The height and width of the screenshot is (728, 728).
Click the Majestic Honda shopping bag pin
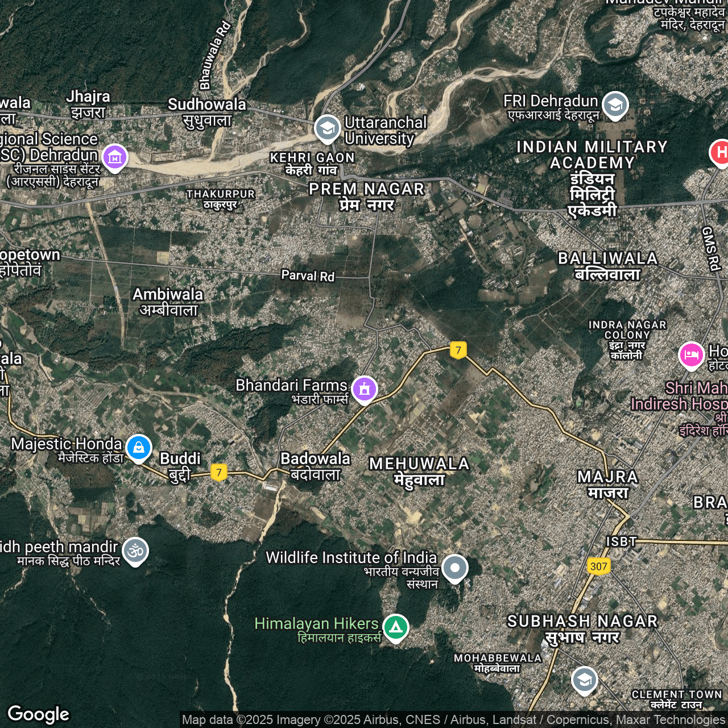coord(139,448)
